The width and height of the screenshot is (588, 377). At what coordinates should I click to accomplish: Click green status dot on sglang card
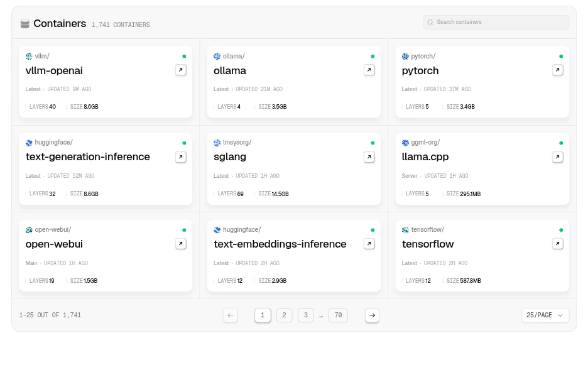click(373, 143)
